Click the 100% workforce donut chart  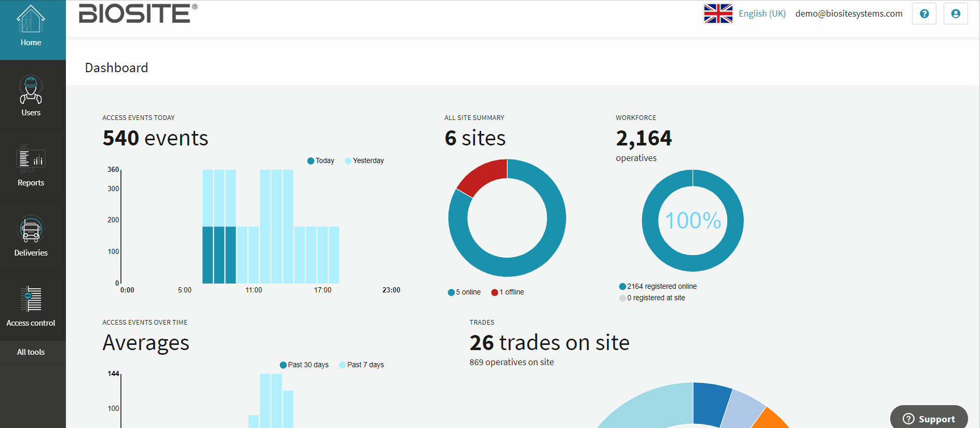[692, 220]
